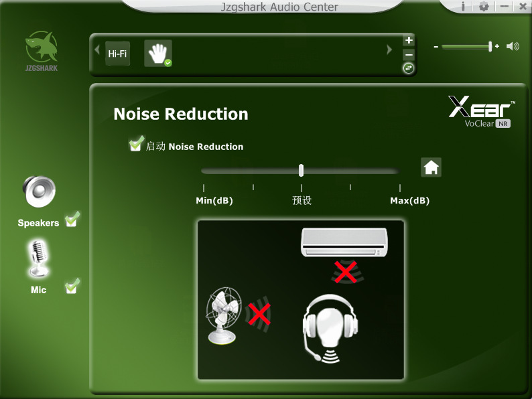
Task: Select the Hi-Fi profile
Action: pyautogui.click(x=118, y=54)
